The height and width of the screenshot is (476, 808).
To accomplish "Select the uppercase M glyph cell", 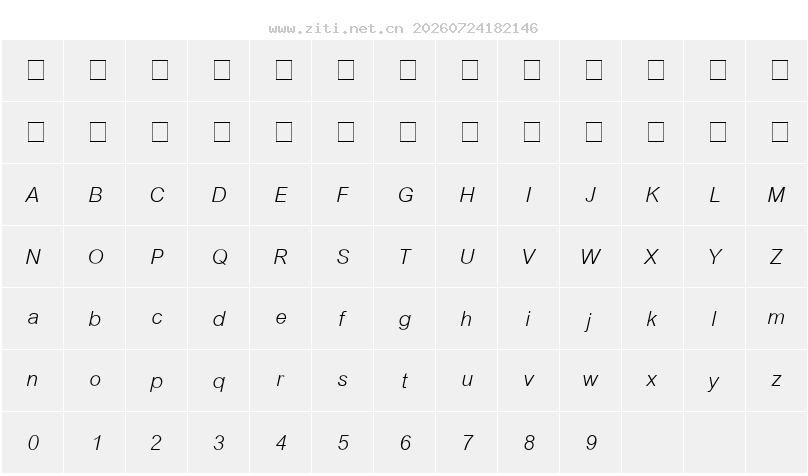I will pyautogui.click(x=777, y=195).
